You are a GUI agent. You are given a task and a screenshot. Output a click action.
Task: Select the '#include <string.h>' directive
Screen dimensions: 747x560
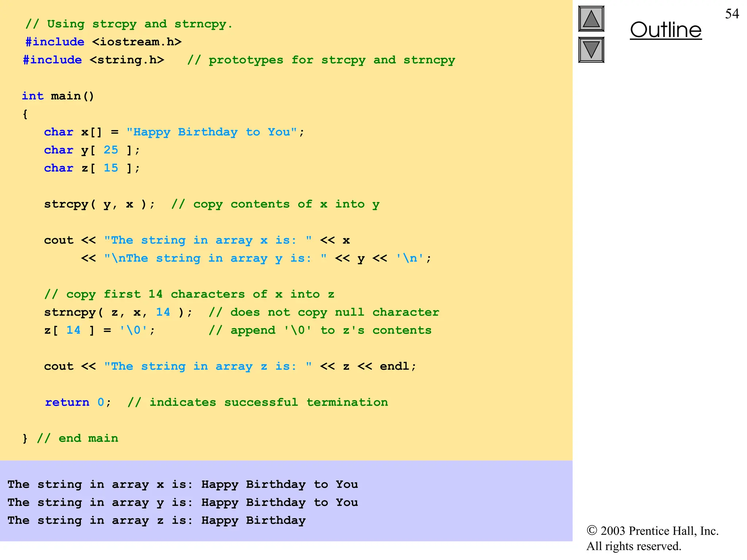[x=93, y=60]
